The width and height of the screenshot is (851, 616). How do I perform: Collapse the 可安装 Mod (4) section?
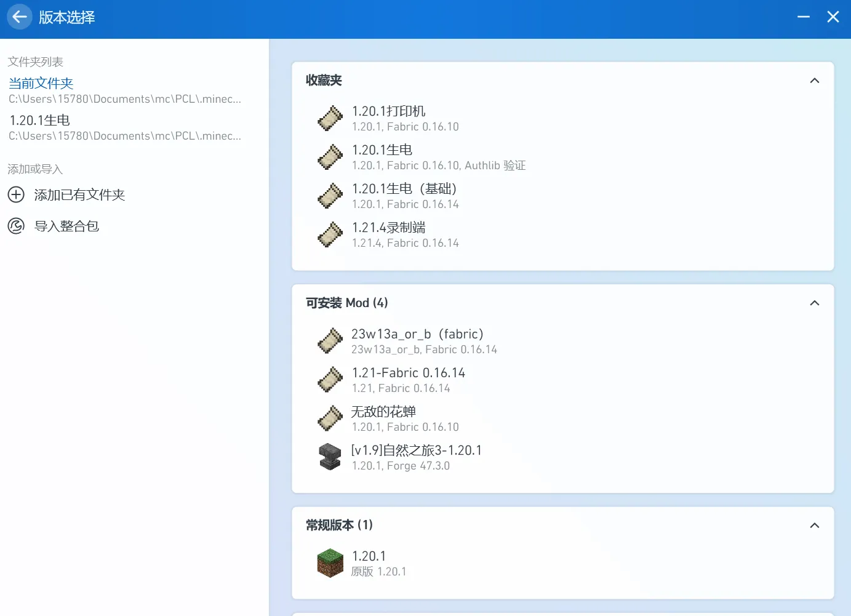click(x=814, y=303)
